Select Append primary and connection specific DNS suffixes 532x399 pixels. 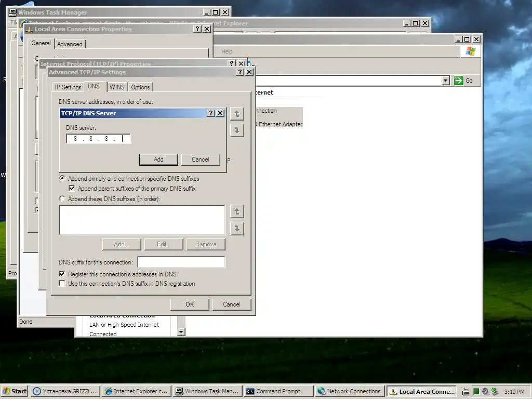coord(62,178)
